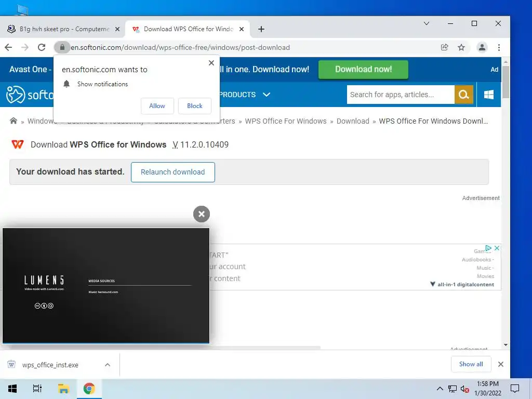Allow notifications from en.softonic.com
The height and width of the screenshot is (399, 532).
[157, 106]
